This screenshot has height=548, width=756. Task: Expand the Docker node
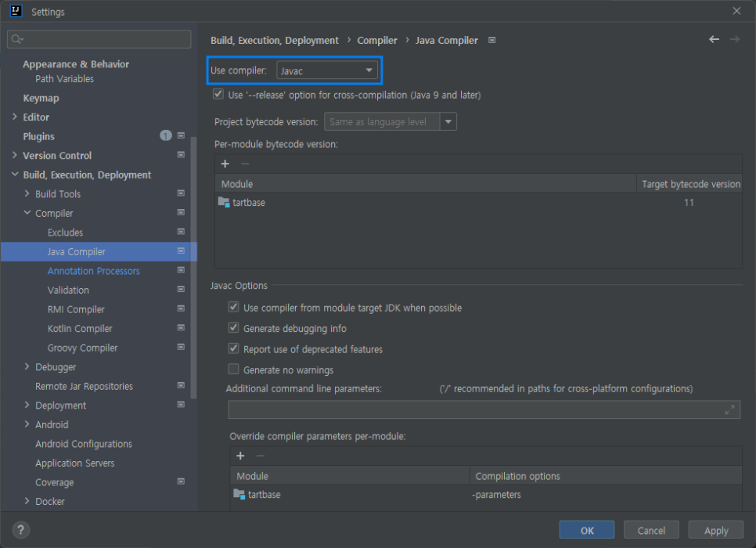tap(27, 501)
